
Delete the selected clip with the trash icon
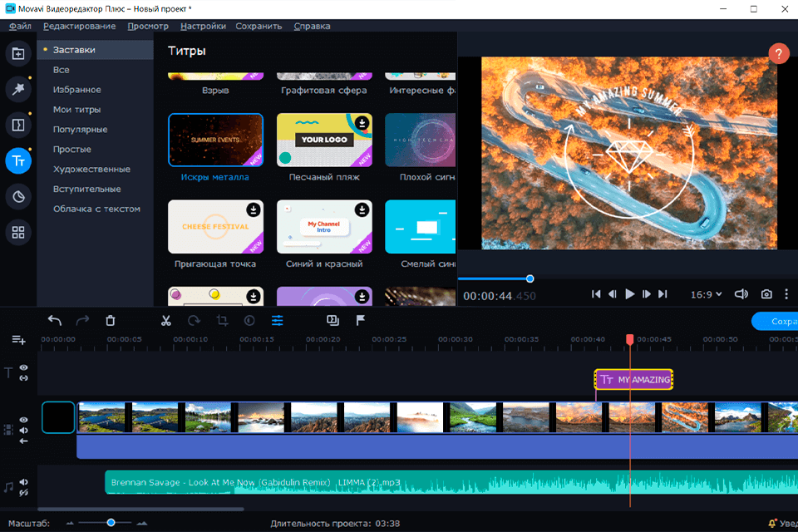pos(111,320)
